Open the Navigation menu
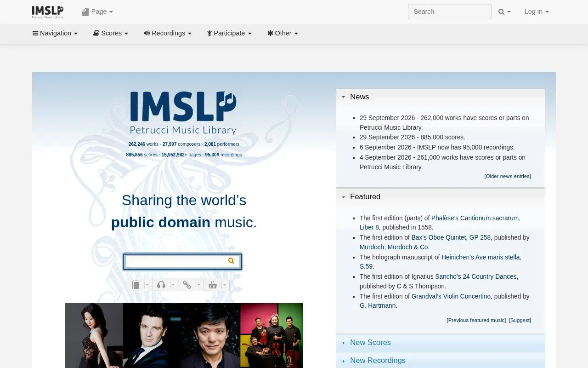 55,34
